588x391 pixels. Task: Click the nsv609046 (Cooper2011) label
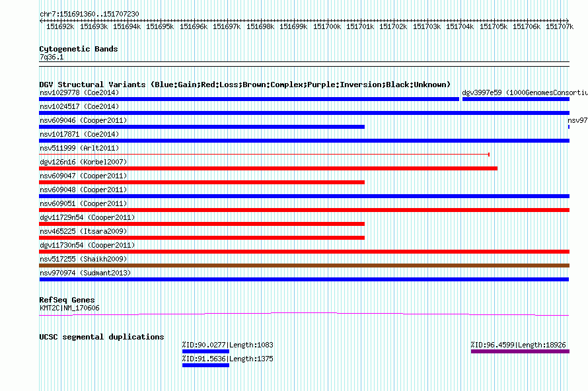point(83,120)
